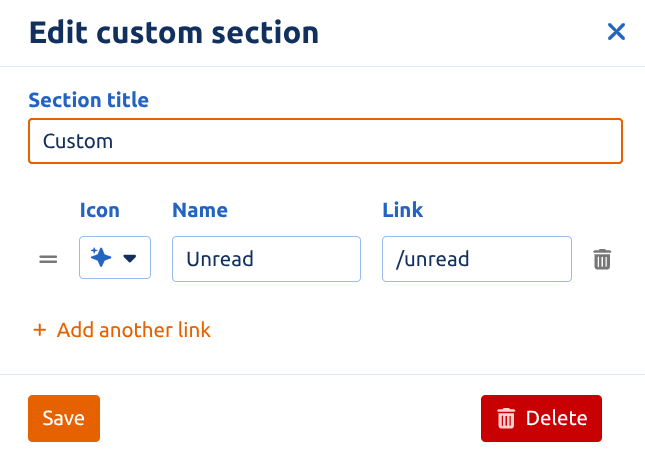Click the plus icon before Add another link
Image resolution: width=645 pixels, height=459 pixels.
coord(39,330)
